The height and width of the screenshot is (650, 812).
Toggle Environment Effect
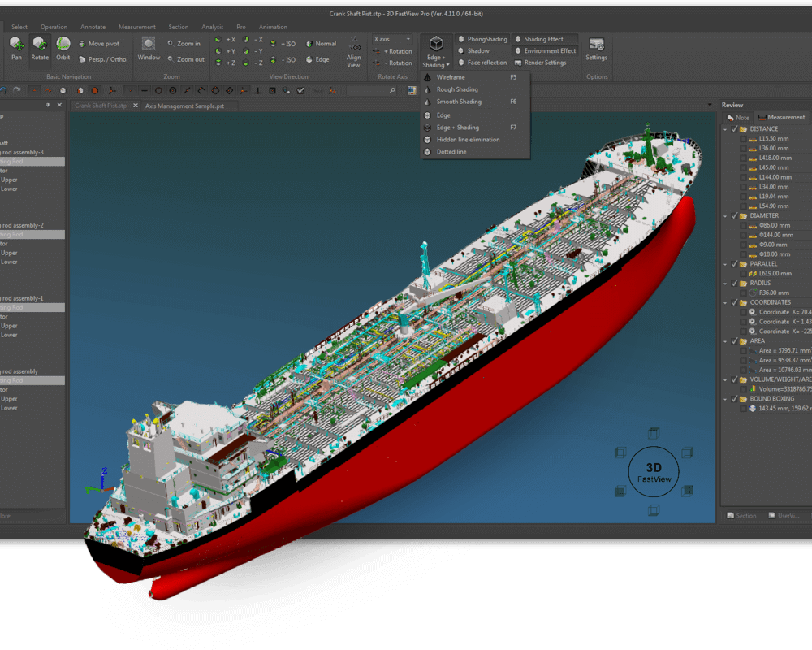[x=545, y=51]
